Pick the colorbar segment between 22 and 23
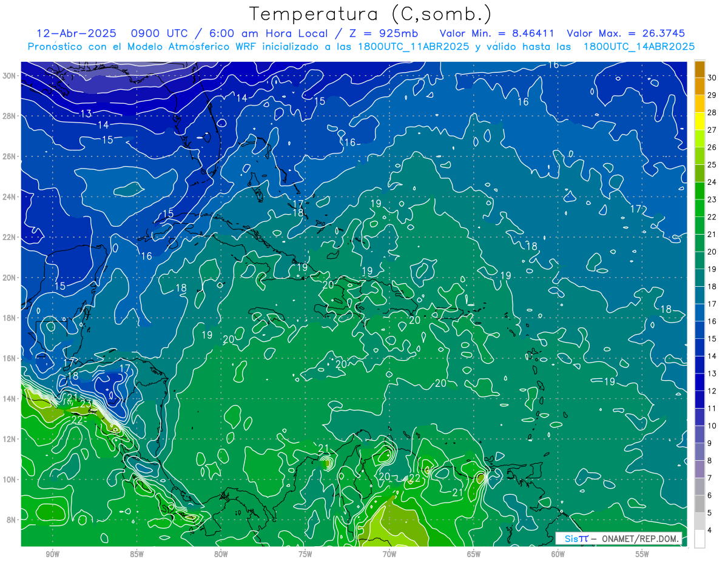 click(x=699, y=208)
